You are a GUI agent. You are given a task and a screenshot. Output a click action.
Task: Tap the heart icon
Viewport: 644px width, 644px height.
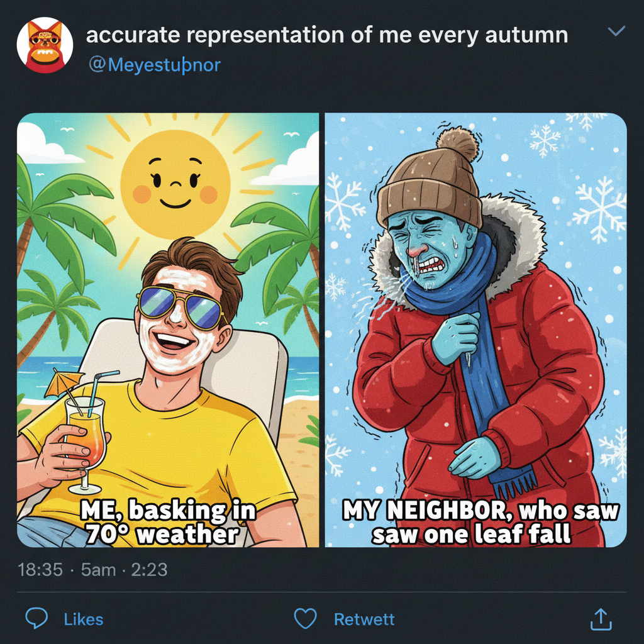[306, 619]
